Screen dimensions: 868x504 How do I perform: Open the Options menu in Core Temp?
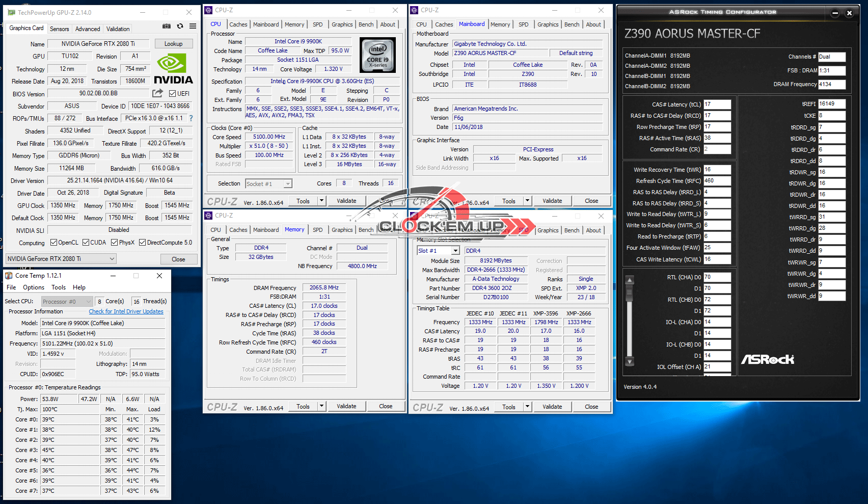tap(34, 287)
